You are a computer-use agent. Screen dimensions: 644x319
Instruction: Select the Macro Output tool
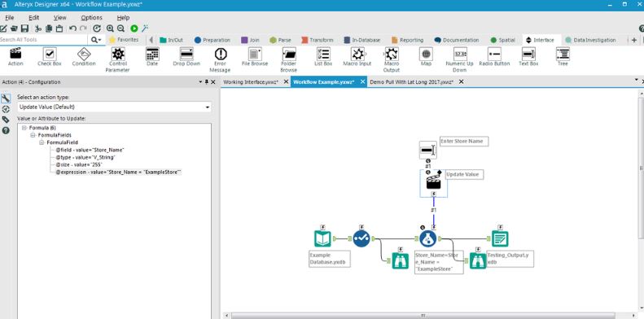(x=392, y=60)
